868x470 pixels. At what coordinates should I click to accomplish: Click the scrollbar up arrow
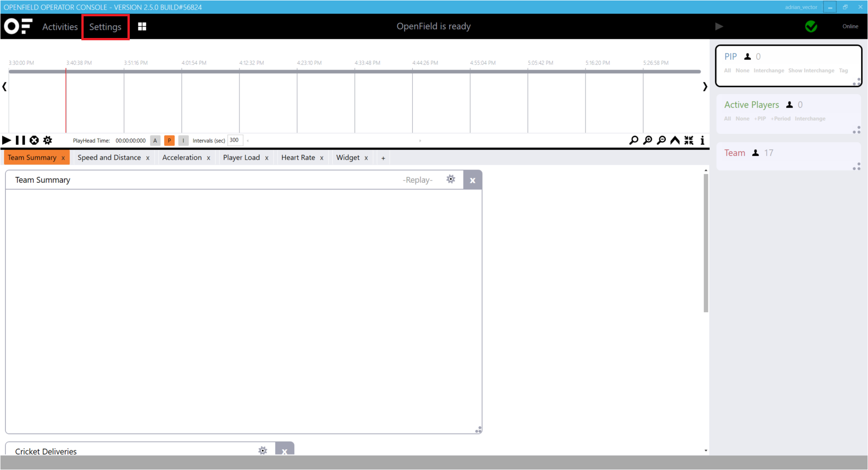[706, 171]
